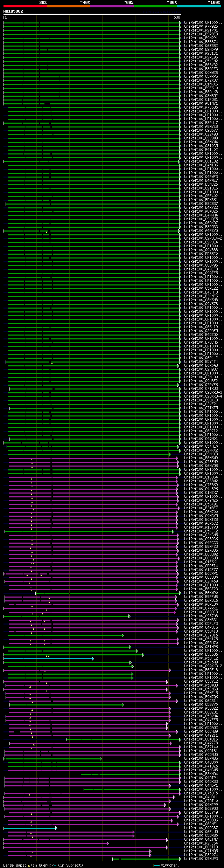
Task: Select label UniRef100_A8NVE8
Action: 201,126
